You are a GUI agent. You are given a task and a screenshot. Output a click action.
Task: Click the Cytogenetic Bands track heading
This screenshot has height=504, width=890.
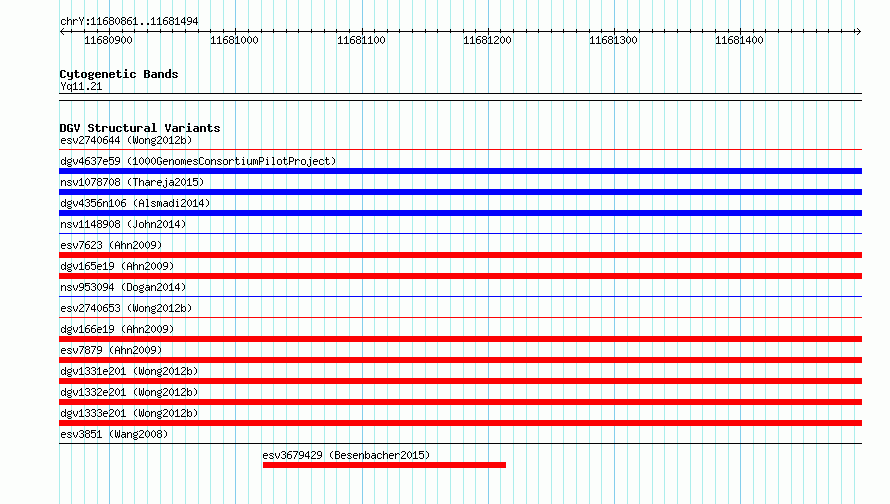[x=119, y=74]
